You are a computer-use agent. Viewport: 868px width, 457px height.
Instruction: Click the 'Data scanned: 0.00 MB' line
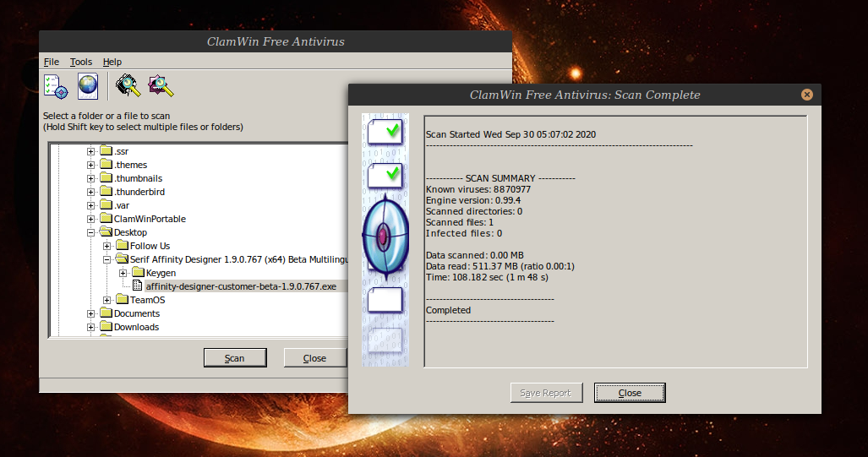coord(474,255)
